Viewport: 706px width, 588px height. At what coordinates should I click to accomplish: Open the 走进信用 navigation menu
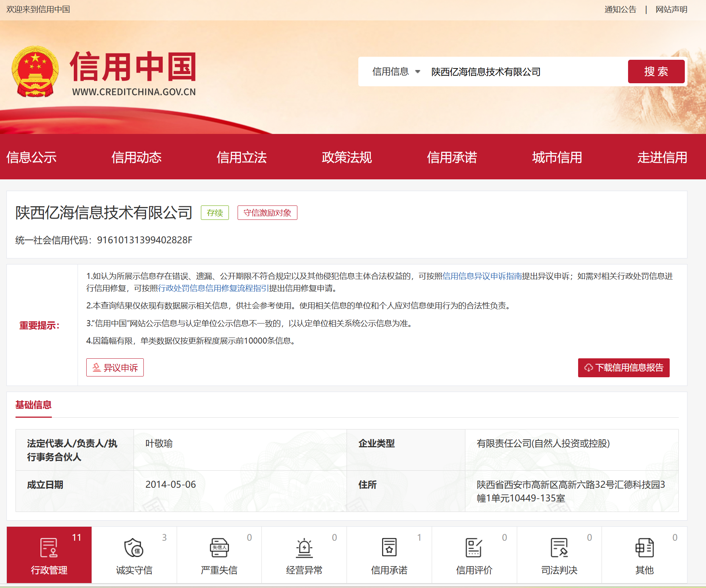tap(662, 157)
